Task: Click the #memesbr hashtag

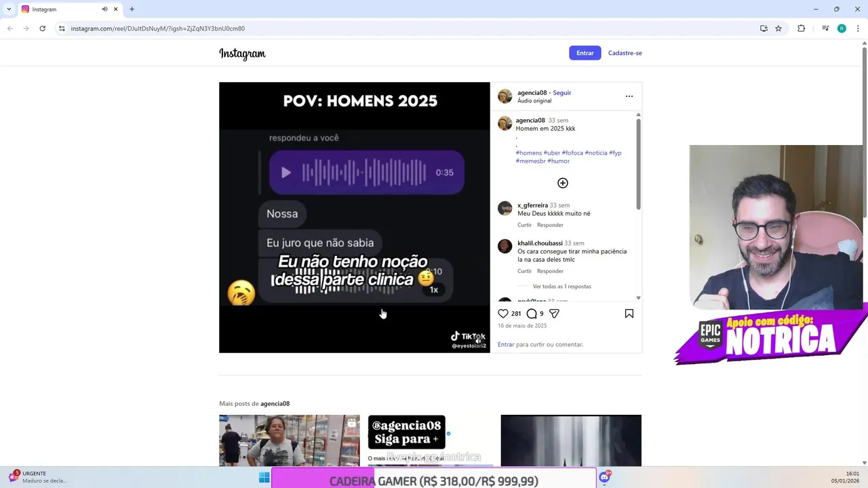Action: click(531, 161)
